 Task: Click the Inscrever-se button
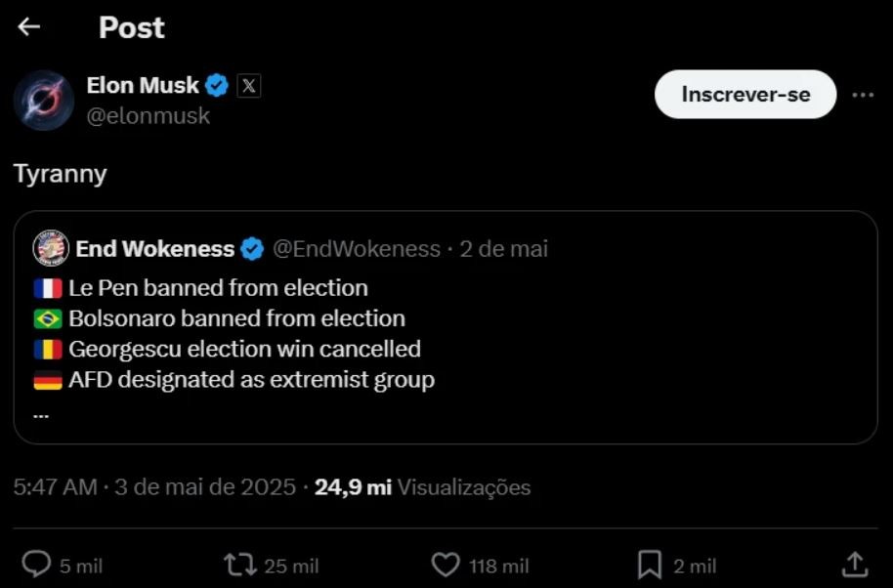tap(745, 95)
